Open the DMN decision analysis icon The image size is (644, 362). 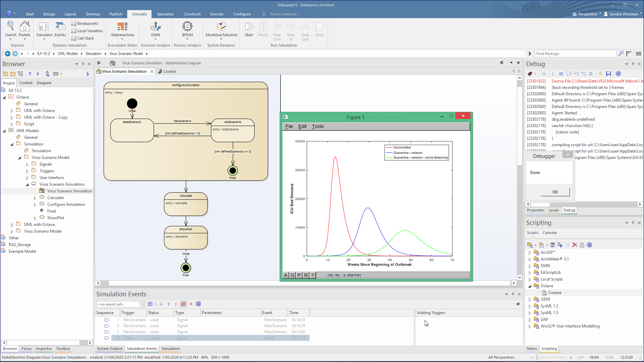click(x=155, y=27)
